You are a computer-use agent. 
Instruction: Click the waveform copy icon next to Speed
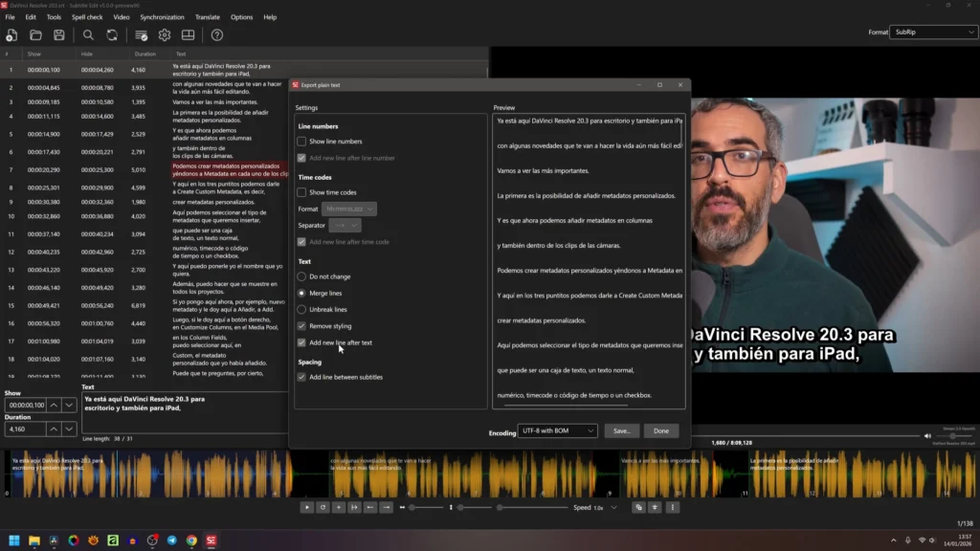coord(638,507)
